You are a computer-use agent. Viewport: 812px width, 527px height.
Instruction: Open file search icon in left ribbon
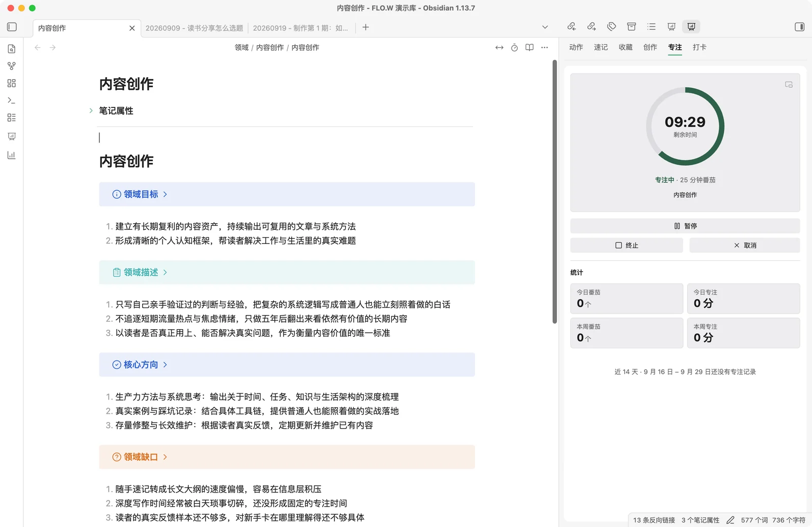pyautogui.click(x=12, y=49)
